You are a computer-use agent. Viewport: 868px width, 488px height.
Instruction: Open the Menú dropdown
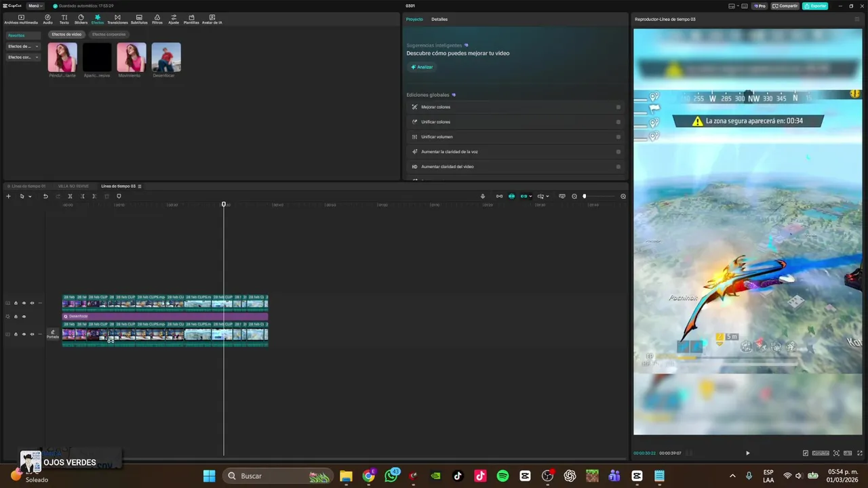point(35,5)
